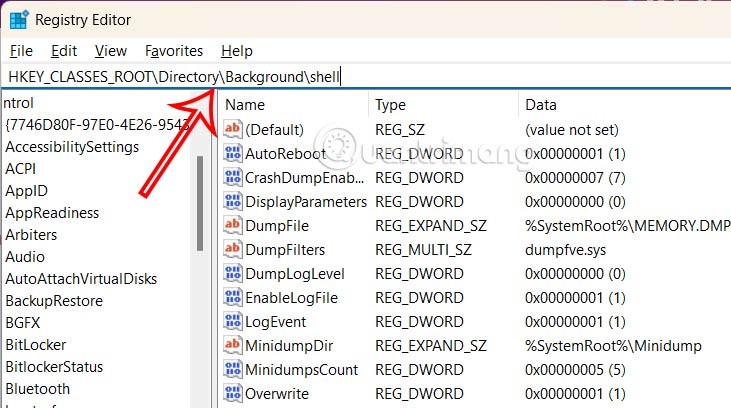
Task: Open the Favorites menu
Action: pyautogui.click(x=173, y=50)
